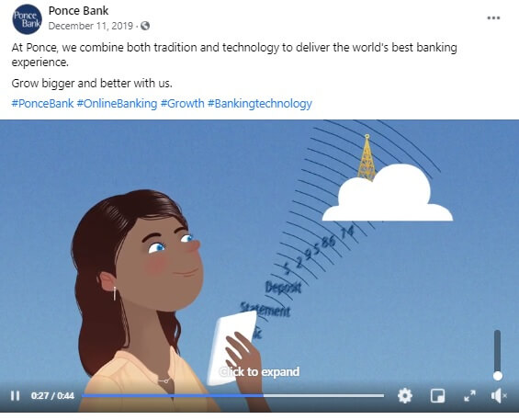Open the Ponce Bank page name link
Viewport: 519px width, 420px height.
[78, 11]
